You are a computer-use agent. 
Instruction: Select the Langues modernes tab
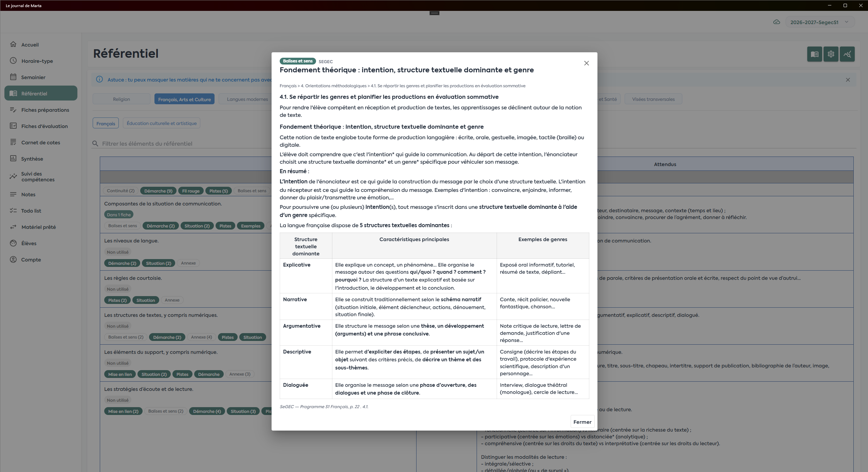coord(247,99)
